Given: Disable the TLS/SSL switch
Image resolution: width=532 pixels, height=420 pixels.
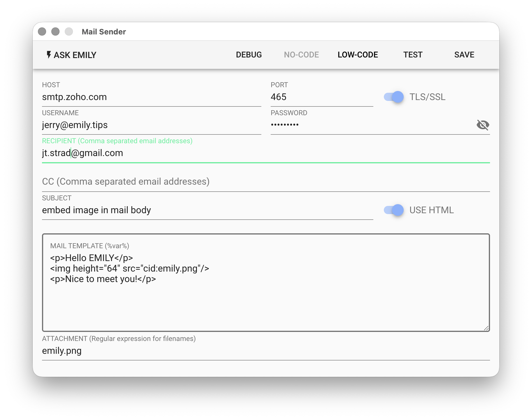Looking at the screenshot, I should 394,97.
